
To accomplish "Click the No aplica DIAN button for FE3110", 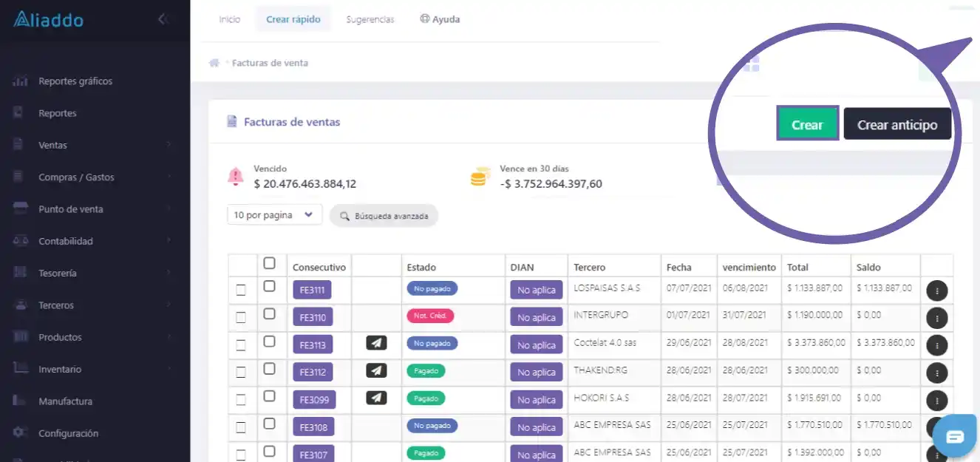I will point(537,317).
